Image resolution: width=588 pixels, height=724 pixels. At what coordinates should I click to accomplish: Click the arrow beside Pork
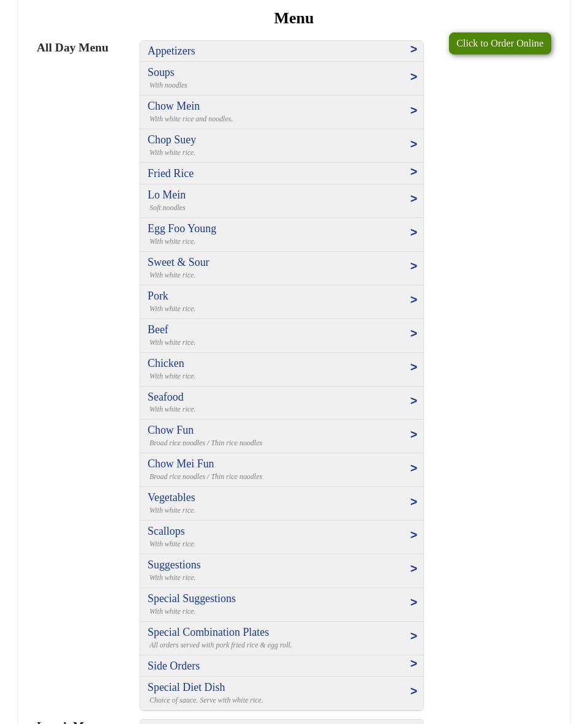413,300
